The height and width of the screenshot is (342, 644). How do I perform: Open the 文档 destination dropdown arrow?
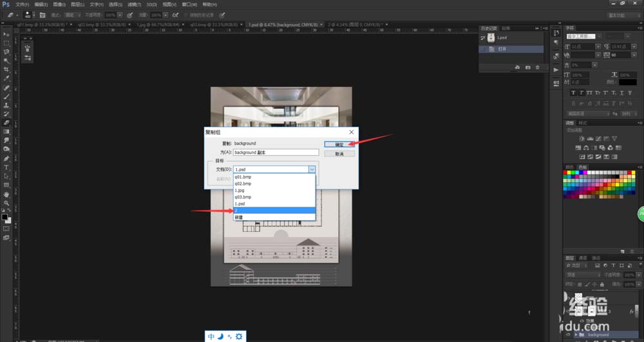(x=312, y=169)
